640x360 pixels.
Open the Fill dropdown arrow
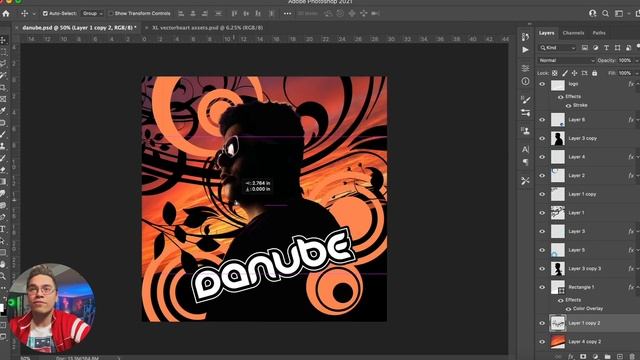tap(637, 73)
